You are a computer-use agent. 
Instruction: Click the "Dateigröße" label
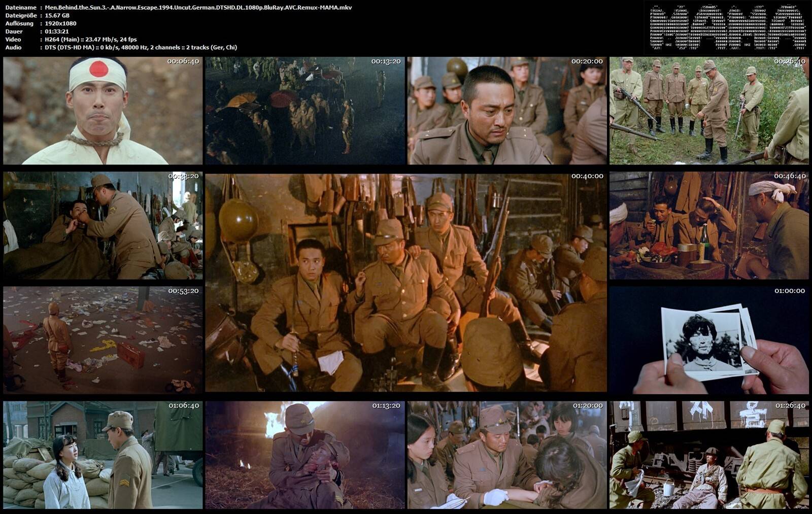click(x=21, y=16)
